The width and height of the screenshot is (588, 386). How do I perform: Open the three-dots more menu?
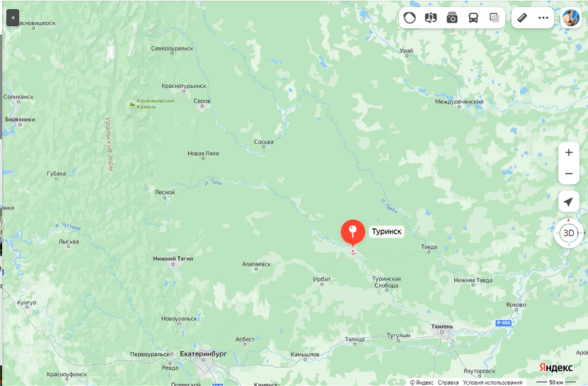click(543, 18)
